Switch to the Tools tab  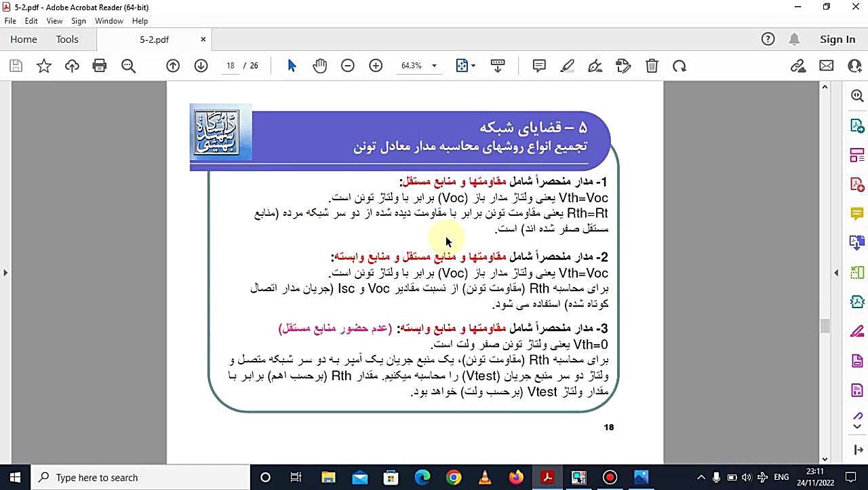pos(67,39)
